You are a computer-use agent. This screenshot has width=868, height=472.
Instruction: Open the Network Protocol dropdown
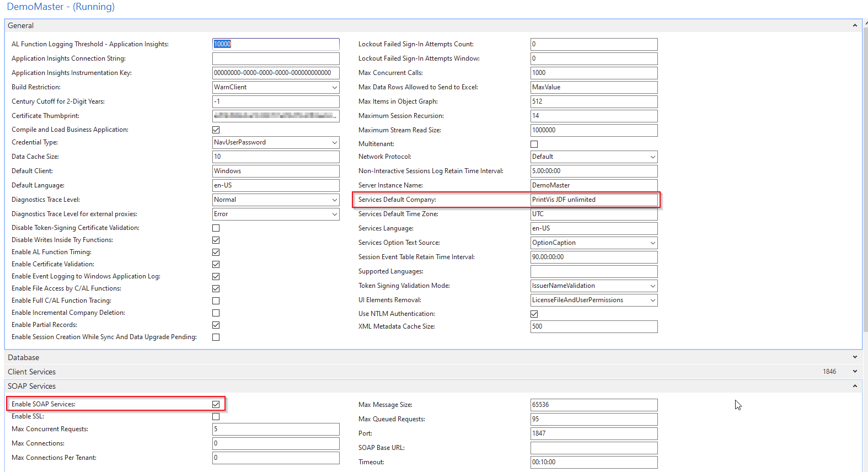[652, 157]
